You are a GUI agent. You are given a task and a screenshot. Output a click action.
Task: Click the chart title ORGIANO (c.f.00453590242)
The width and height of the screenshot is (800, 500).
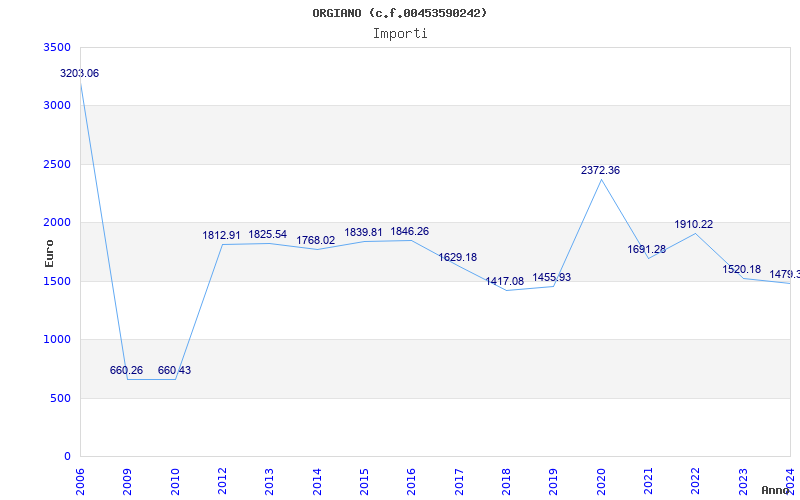(400, 13)
